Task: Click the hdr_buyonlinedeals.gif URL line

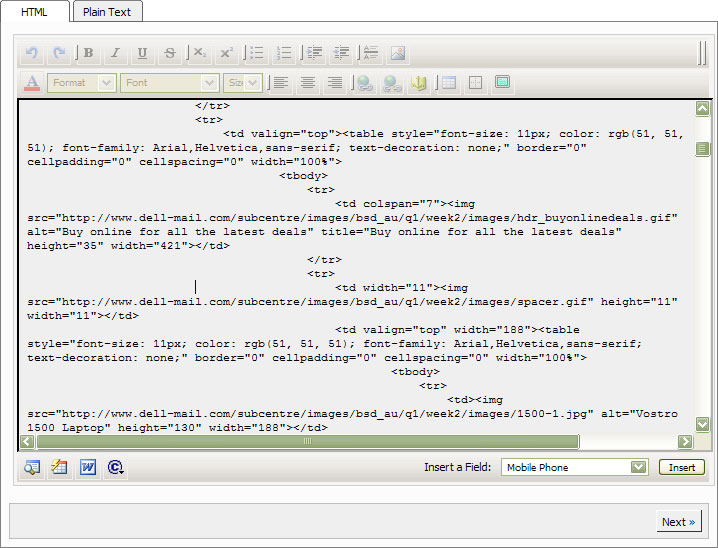Action: (352, 218)
